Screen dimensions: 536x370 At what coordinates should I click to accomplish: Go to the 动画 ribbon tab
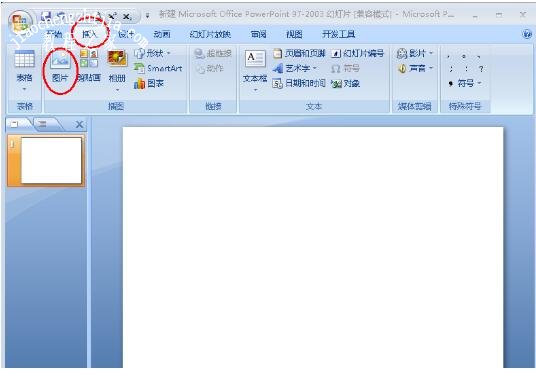click(x=162, y=34)
